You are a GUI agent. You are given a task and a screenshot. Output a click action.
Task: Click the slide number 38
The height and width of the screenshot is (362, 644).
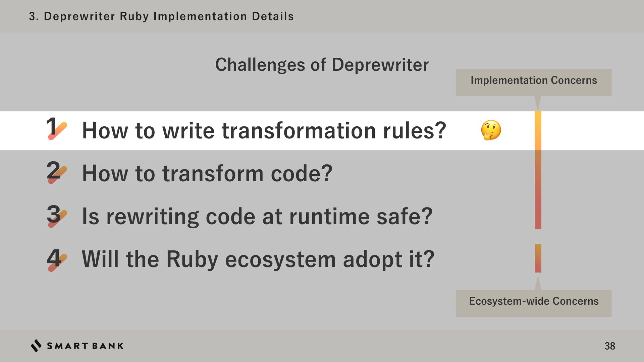coord(610,346)
